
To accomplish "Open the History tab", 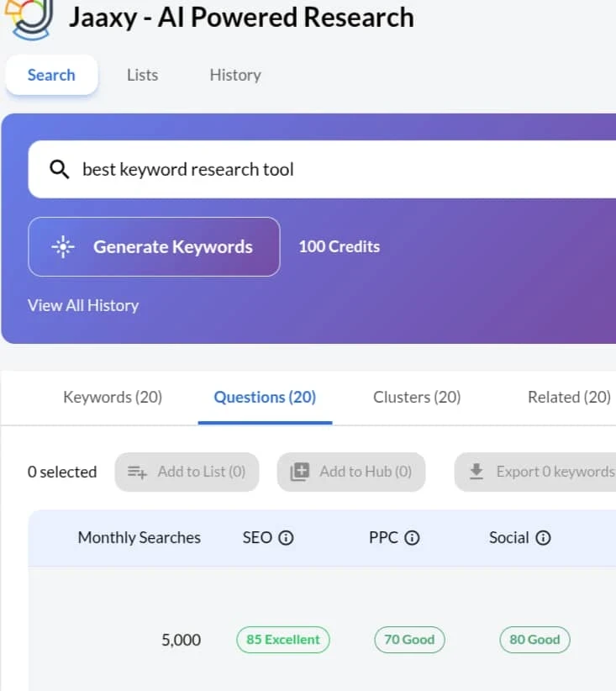I will [235, 75].
